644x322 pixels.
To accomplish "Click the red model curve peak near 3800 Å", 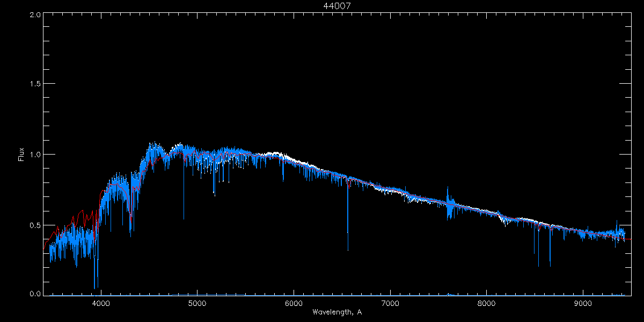I will tap(82, 210).
